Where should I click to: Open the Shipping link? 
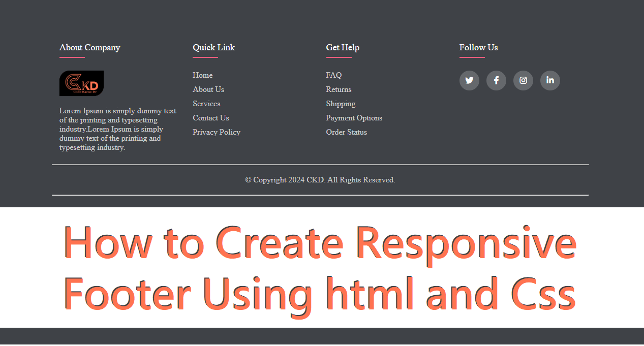pyautogui.click(x=341, y=104)
